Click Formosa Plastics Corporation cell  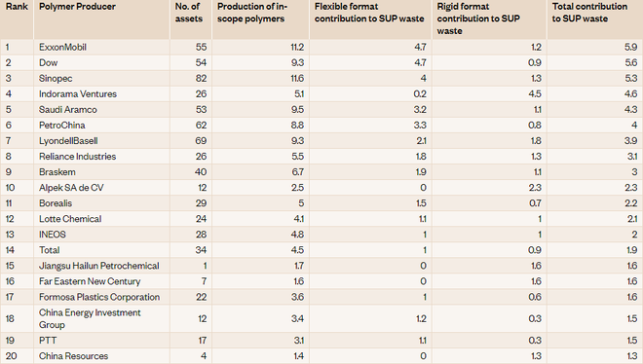(x=99, y=297)
